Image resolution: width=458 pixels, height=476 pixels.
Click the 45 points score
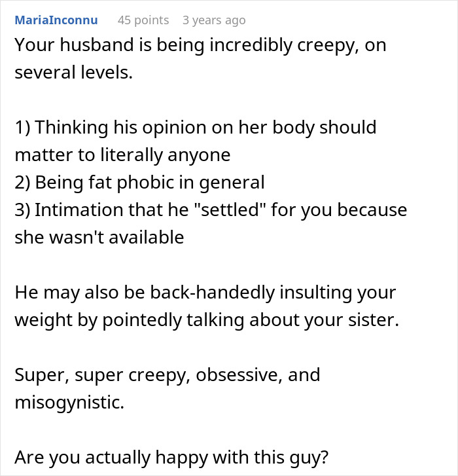tap(143, 20)
